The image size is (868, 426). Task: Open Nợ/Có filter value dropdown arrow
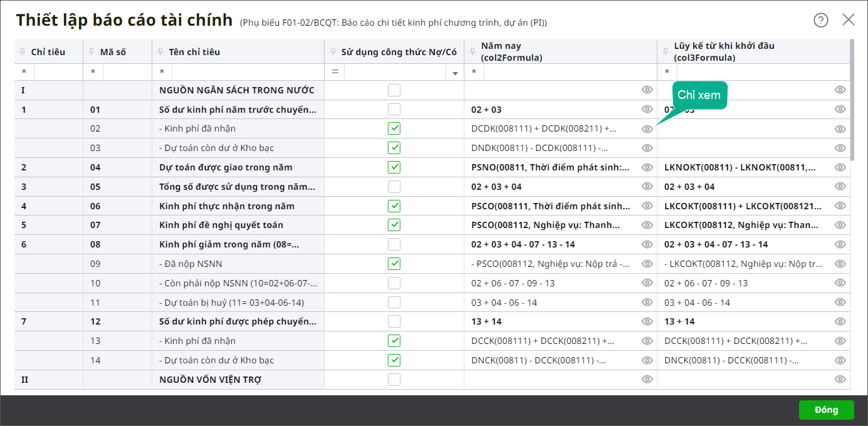pos(455,73)
